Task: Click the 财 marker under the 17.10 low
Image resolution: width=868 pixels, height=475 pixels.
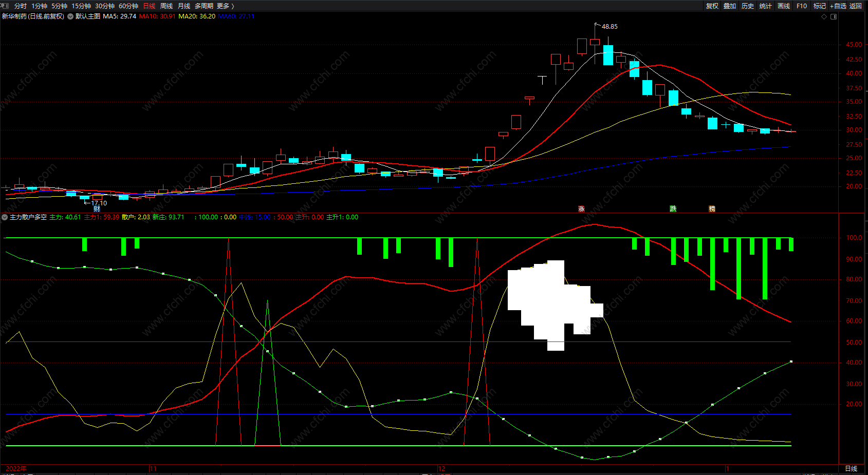Action: pyautogui.click(x=97, y=209)
